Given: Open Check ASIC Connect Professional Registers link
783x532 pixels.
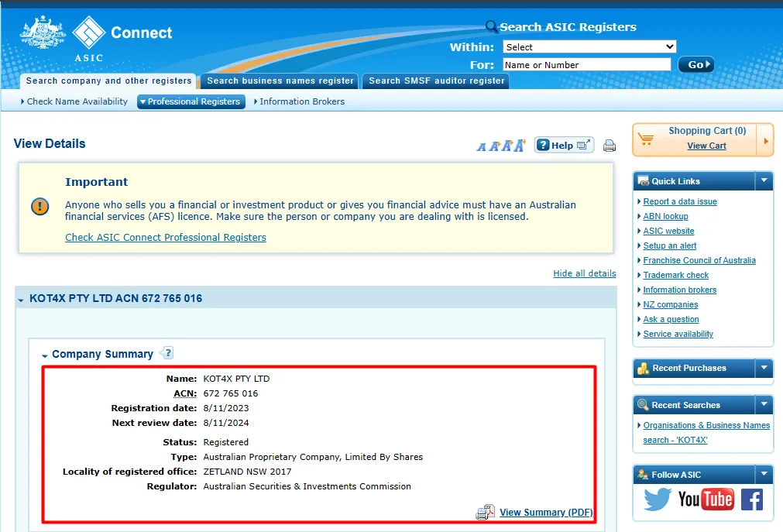Looking at the screenshot, I should coord(166,237).
